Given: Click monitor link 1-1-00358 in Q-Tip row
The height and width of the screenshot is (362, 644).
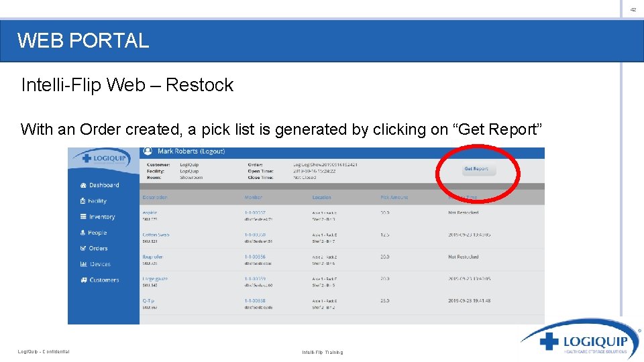Looking at the screenshot, I should pos(255,301).
